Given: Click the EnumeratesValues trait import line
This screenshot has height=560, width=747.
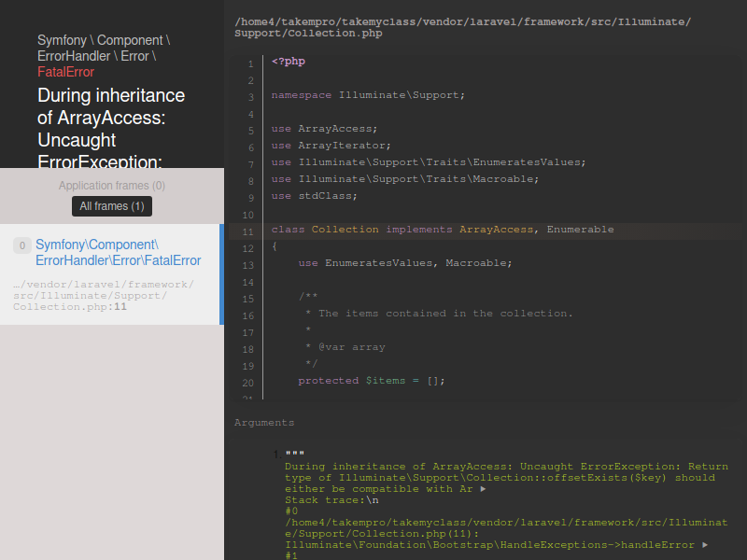Looking at the screenshot, I should pyautogui.click(x=429, y=162).
